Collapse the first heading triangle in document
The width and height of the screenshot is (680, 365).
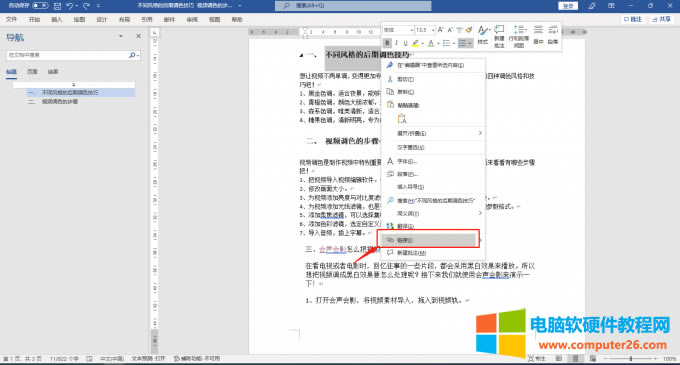click(x=301, y=55)
